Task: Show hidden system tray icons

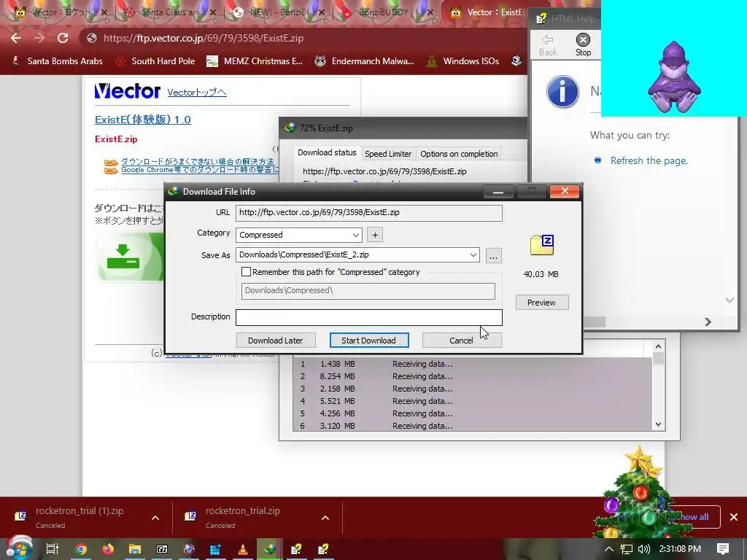Action: (x=609, y=549)
